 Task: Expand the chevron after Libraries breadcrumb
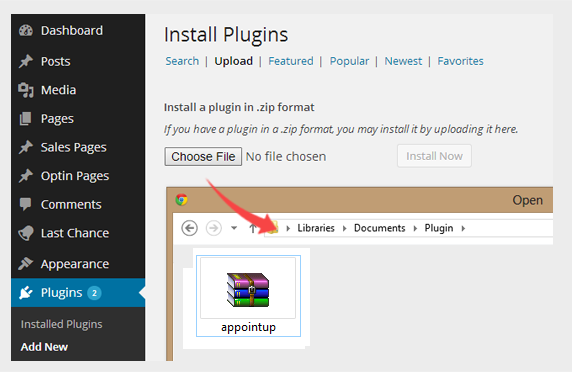coord(344,228)
